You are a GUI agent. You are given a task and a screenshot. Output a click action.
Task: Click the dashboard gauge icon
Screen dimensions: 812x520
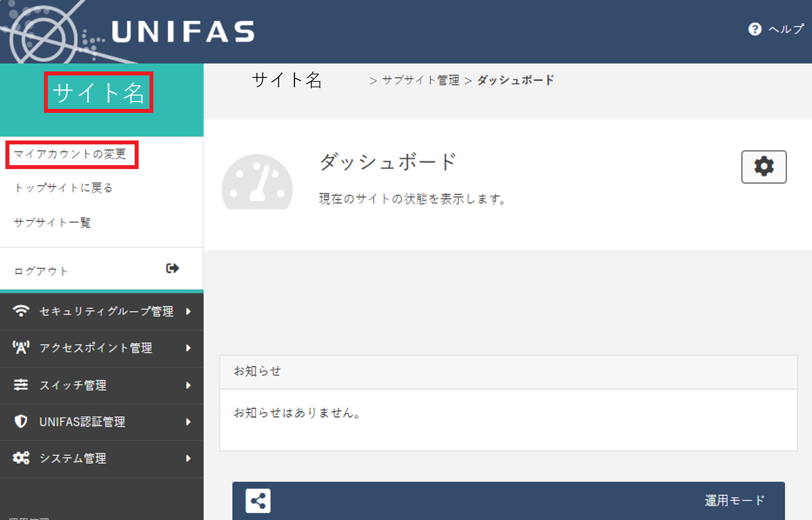tap(257, 182)
